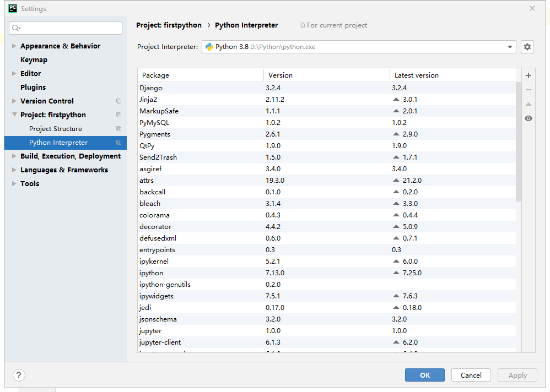Open Project Structure settings page
550x392 pixels.
[56, 129]
